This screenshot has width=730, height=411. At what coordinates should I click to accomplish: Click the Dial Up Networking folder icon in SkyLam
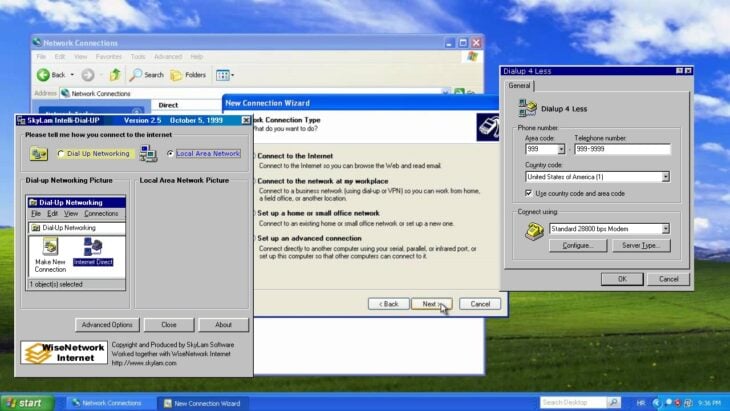click(39, 154)
